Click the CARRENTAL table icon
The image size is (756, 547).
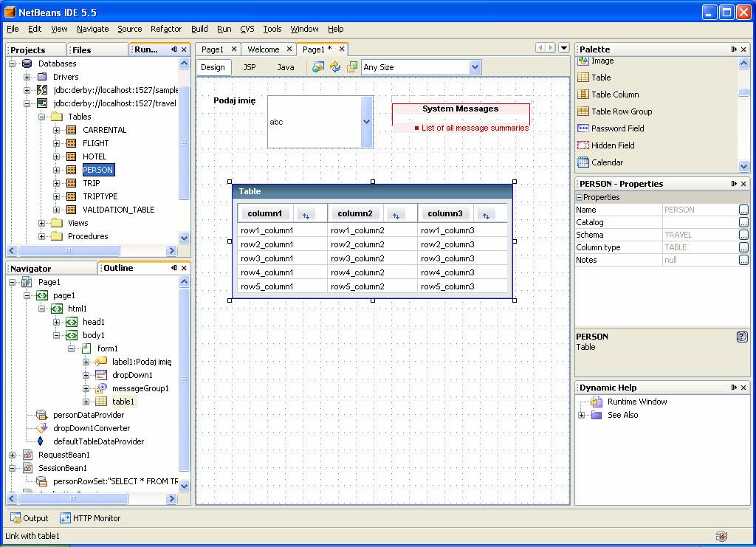(x=72, y=130)
